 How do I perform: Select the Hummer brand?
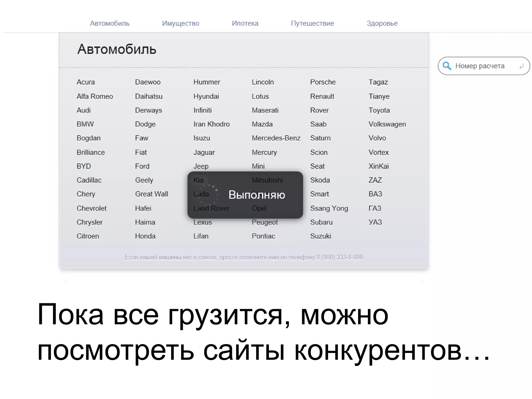[x=207, y=82]
